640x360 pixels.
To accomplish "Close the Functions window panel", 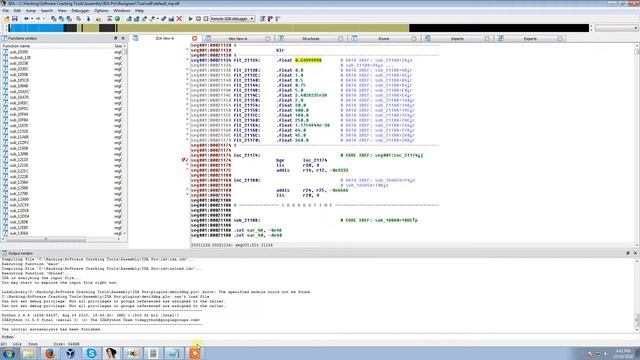I will point(123,38).
